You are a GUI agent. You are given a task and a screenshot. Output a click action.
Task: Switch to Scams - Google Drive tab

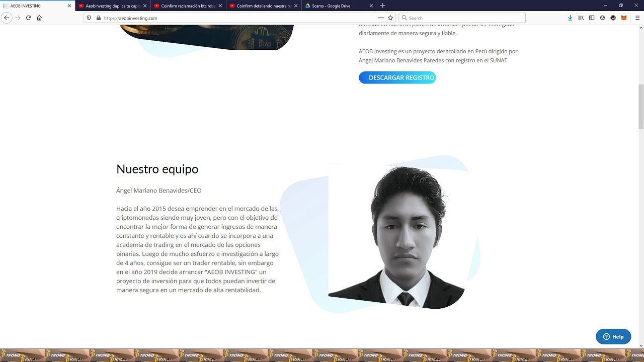(x=339, y=6)
